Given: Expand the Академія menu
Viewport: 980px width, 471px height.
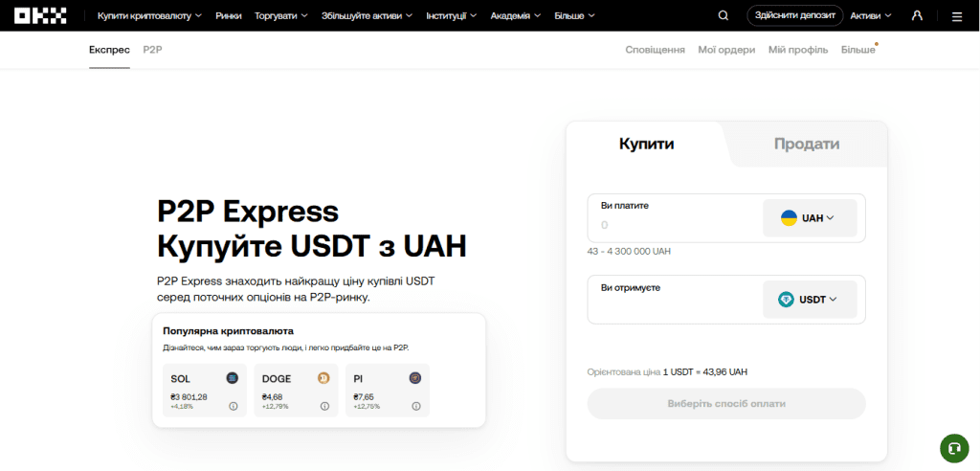Looking at the screenshot, I should (x=516, y=15).
